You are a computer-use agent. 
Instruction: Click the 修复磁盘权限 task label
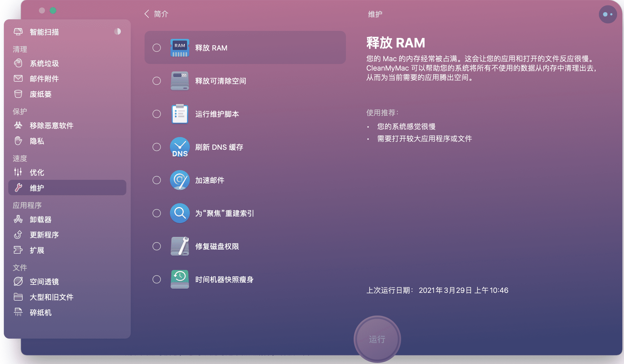217,246
